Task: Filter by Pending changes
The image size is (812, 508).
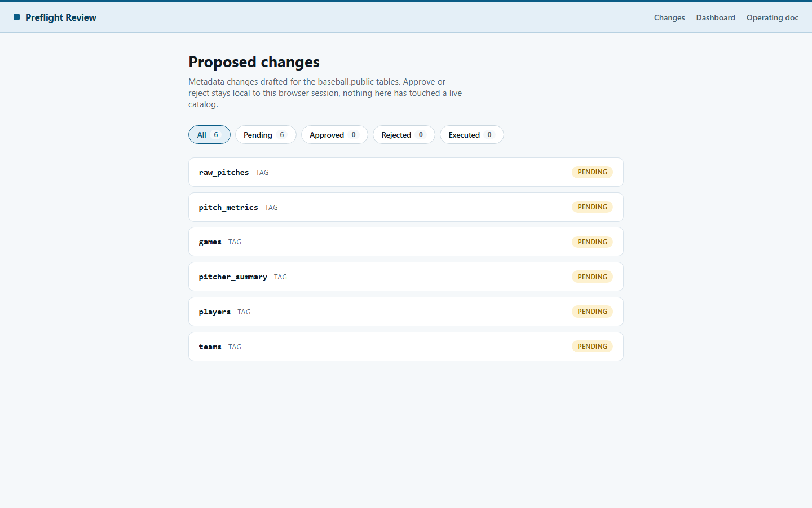Action: pos(266,135)
